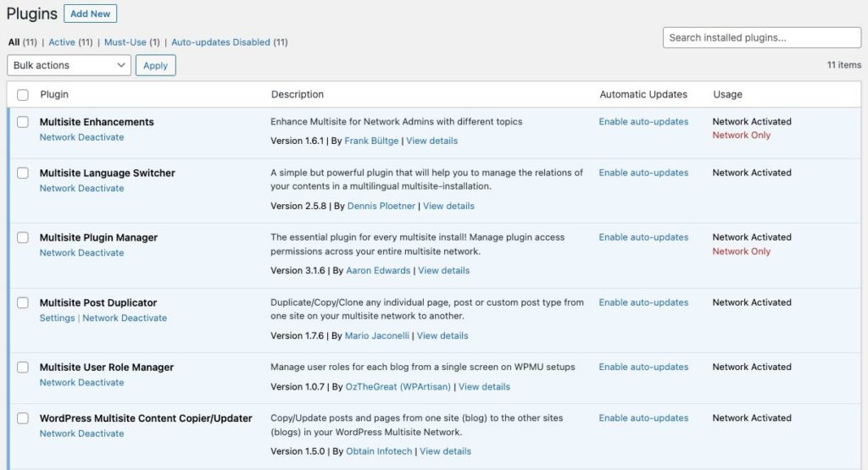Filter by Active plugins
This screenshot has width=868, height=470.
tap(62, 42)
